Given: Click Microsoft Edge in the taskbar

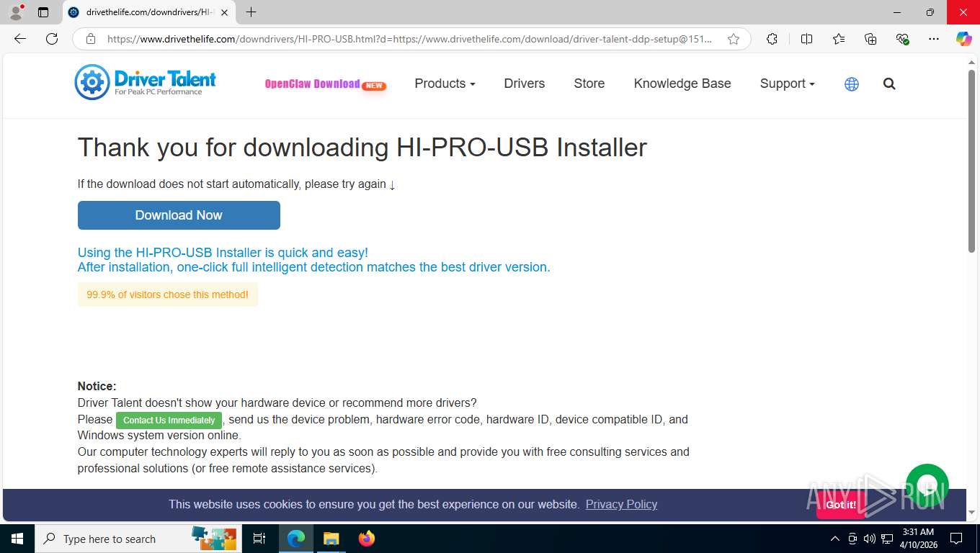Looking at the screenshot, I should coord(296,539).
